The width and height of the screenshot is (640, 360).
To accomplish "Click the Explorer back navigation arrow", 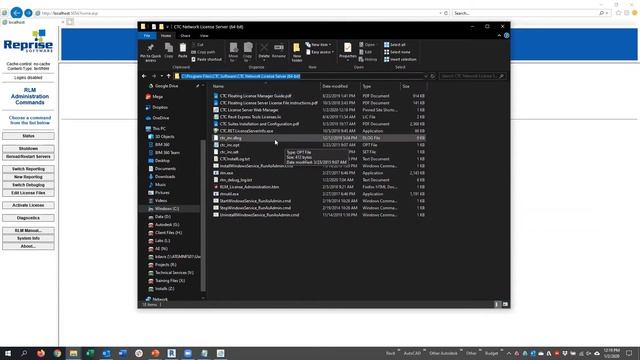I will [x=144, y=76].
